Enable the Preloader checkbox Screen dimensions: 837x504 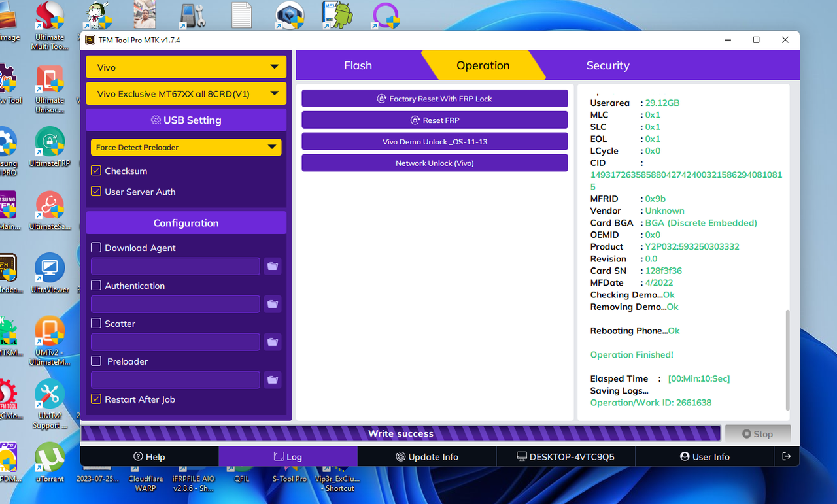96,361
